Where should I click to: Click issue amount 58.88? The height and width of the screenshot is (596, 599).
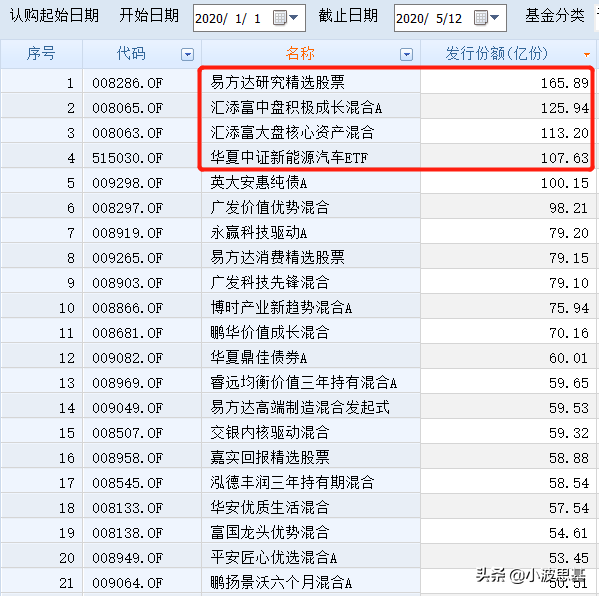(569, 458)
